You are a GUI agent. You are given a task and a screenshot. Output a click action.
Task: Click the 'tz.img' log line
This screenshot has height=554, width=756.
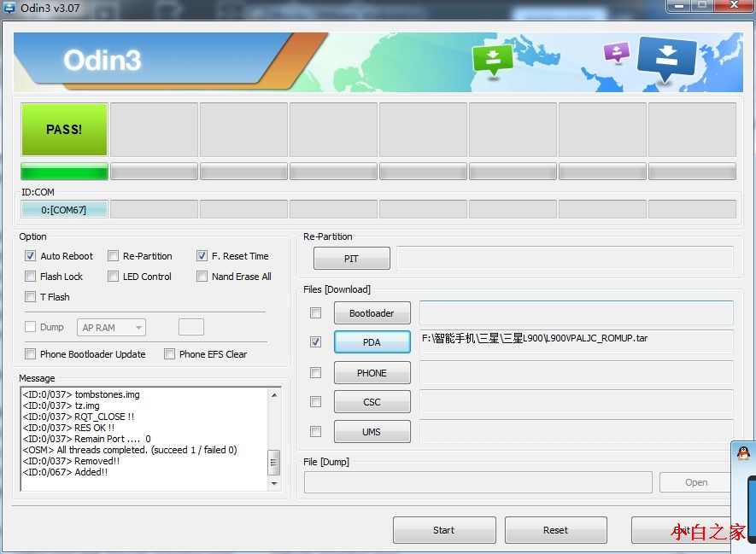(x=61, y=405)
